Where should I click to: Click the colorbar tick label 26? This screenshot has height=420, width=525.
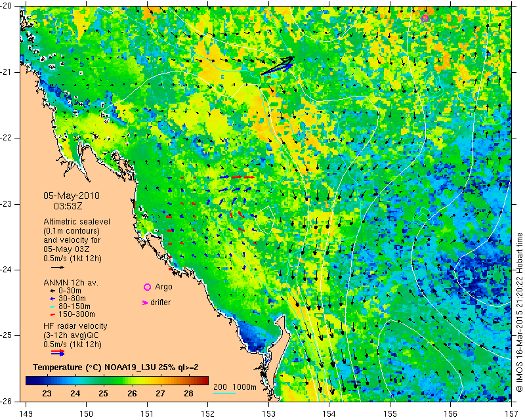tap(132, 393)
